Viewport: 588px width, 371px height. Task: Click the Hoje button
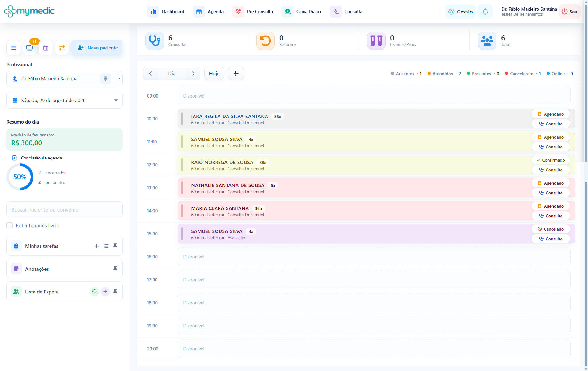point(214,74)
